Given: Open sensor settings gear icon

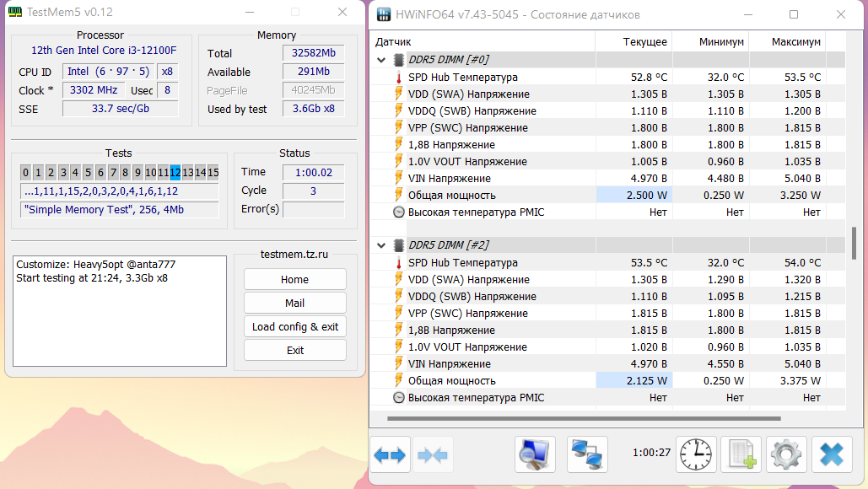Looking at the screenshot, I should [786, 454].
